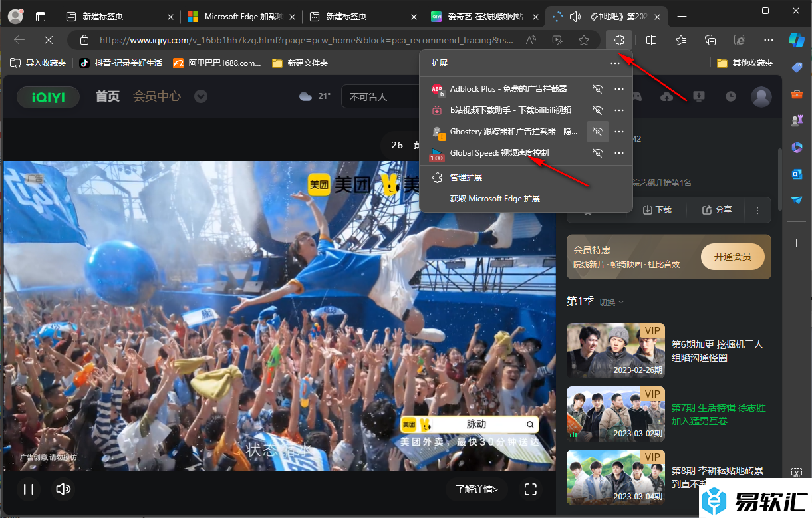Open the split screen view icon
This screenshot has width=812, height=518.
[x=652, y=40]
